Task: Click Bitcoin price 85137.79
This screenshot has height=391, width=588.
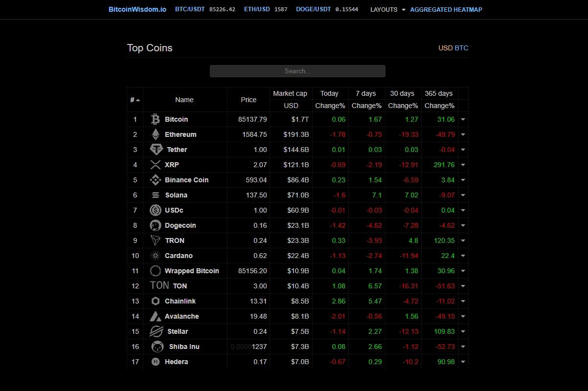Action: [252, 119]
